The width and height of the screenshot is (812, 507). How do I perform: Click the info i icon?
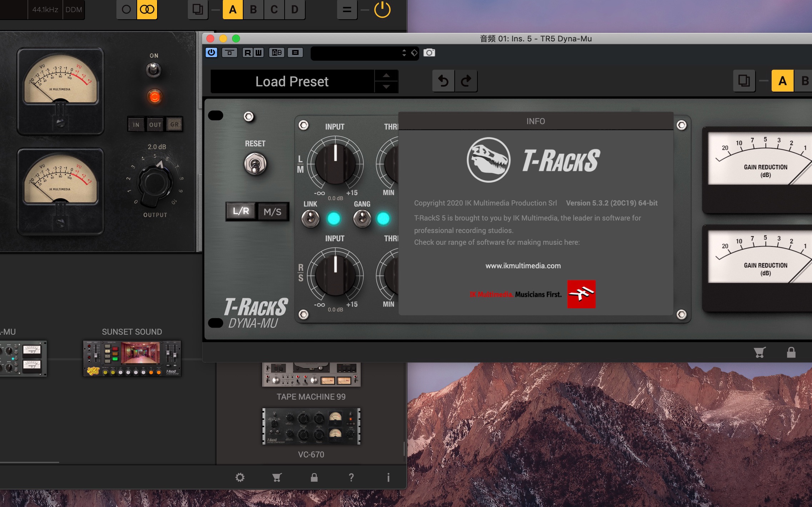click(388, 477)
